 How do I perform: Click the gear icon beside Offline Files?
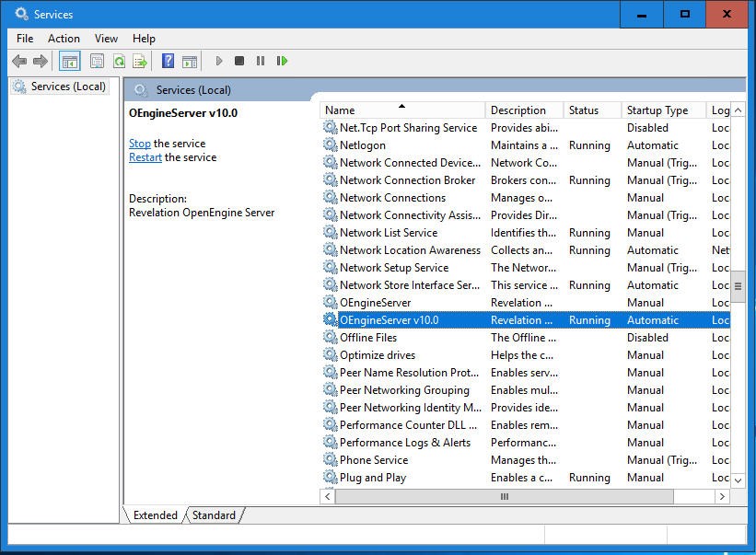tap(331, 337)
